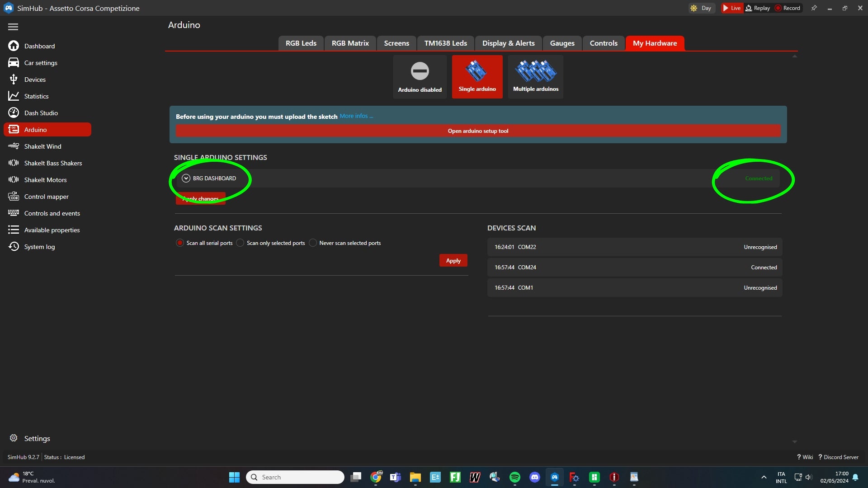
Task: Expand the BRG DASHBOARD entry
Action: pyautogui.click(x=186, y=178)
